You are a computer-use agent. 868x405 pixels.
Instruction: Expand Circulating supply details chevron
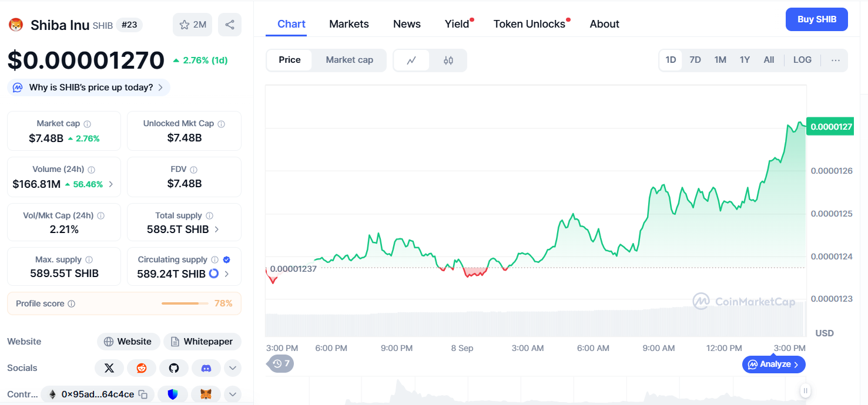click(x=227, y=274)
